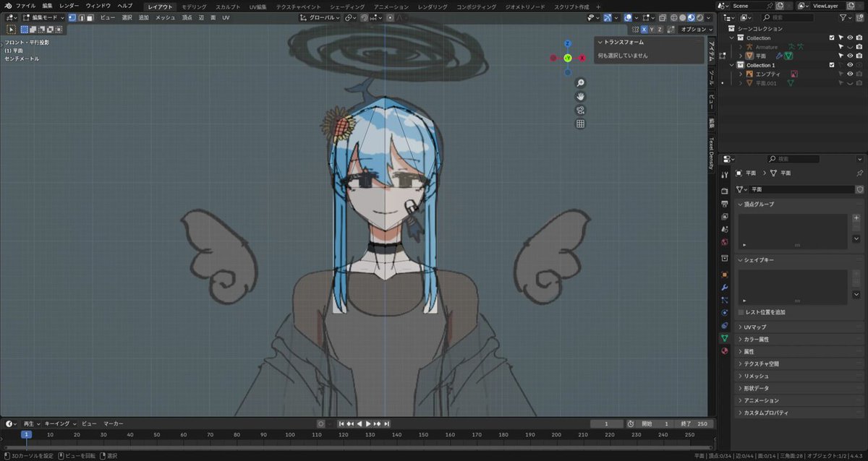Open the レンダー menu

tap(69, 6)
